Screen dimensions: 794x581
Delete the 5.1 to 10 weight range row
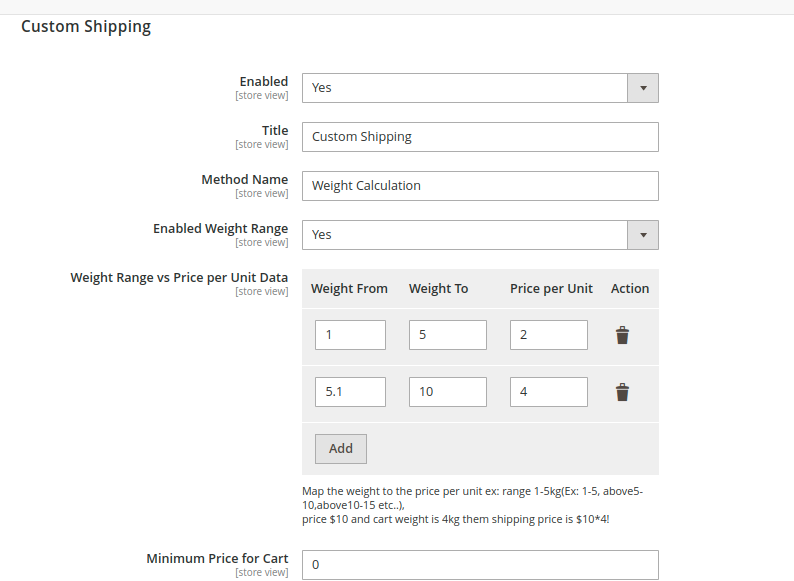(x=622, y=392)
